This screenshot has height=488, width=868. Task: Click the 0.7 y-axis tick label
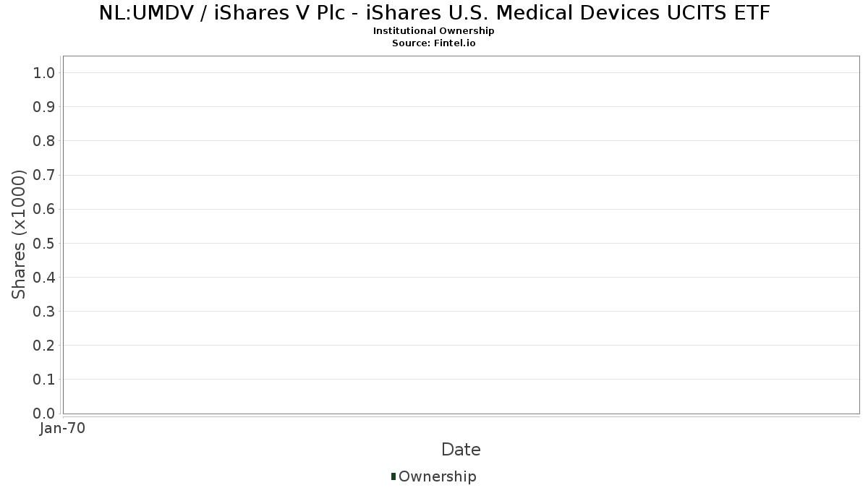coord(44,175)
